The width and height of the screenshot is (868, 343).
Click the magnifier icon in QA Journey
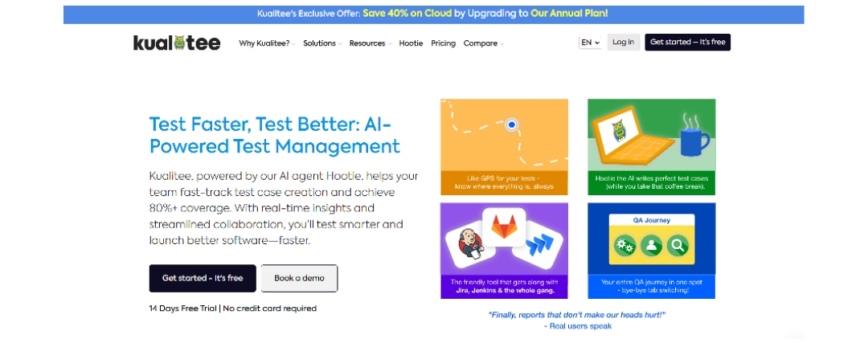click(x=678, y=247)
